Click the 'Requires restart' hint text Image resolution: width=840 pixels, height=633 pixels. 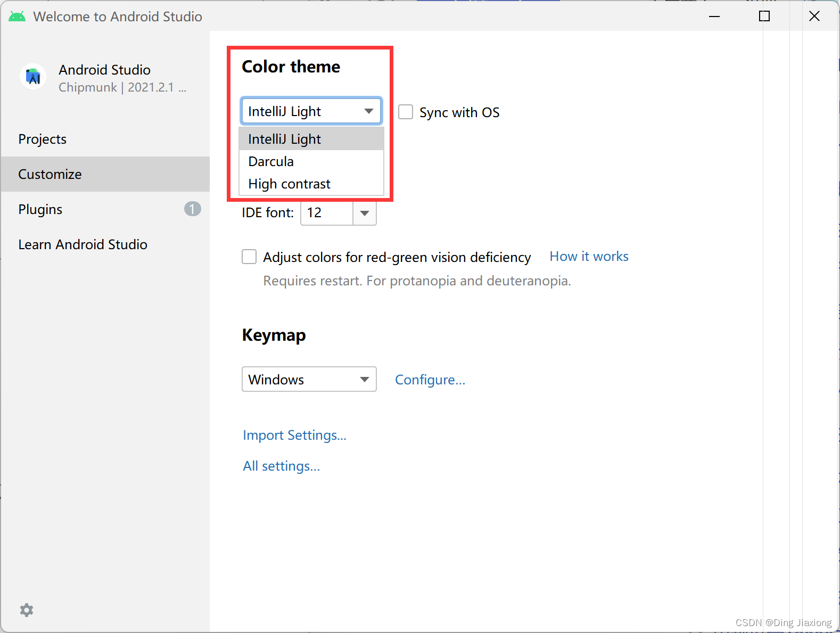click(417, 281)
